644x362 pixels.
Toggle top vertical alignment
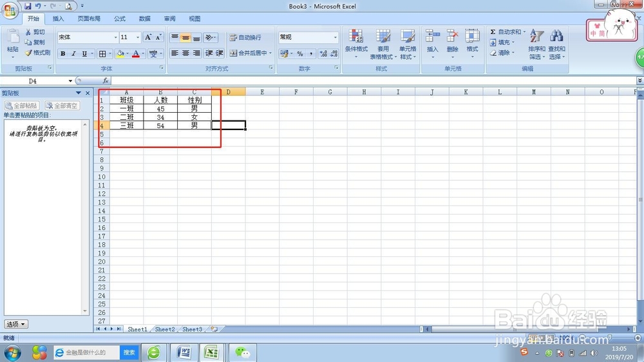coord(175,38)
